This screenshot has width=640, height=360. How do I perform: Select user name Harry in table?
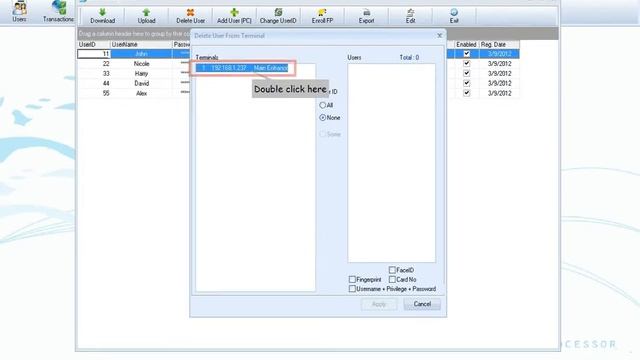coord(141,73)
